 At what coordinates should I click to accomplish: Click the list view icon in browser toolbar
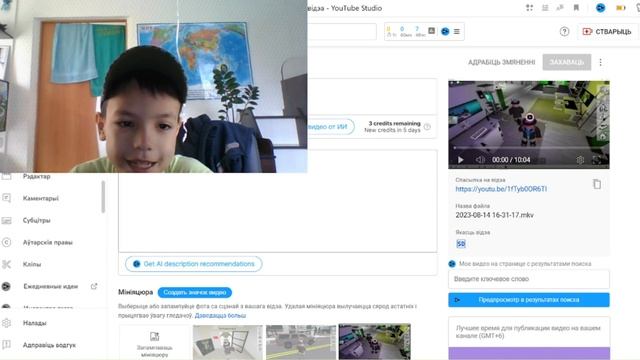pyautogui.click(x=545, y=8)
